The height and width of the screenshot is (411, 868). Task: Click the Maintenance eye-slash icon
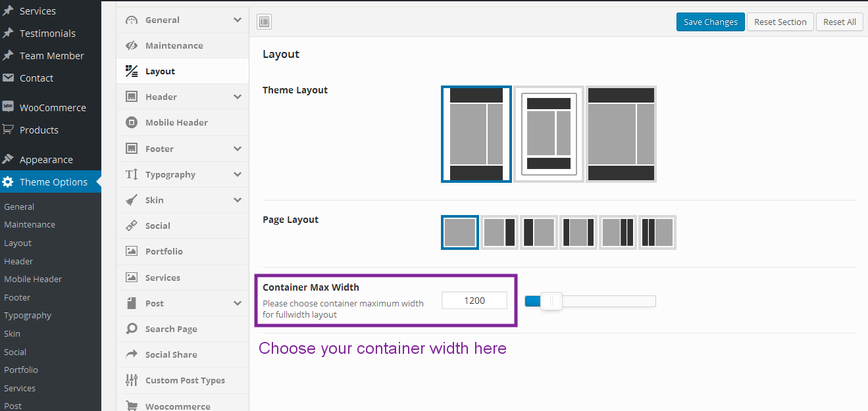click(132, 45)
